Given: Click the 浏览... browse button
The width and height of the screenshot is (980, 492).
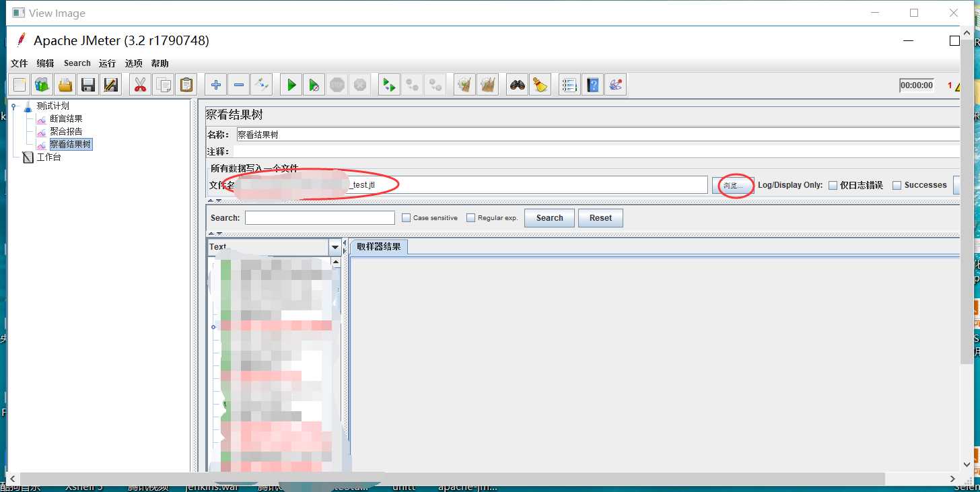Looking at the screenshot, I should pos(733,185).
